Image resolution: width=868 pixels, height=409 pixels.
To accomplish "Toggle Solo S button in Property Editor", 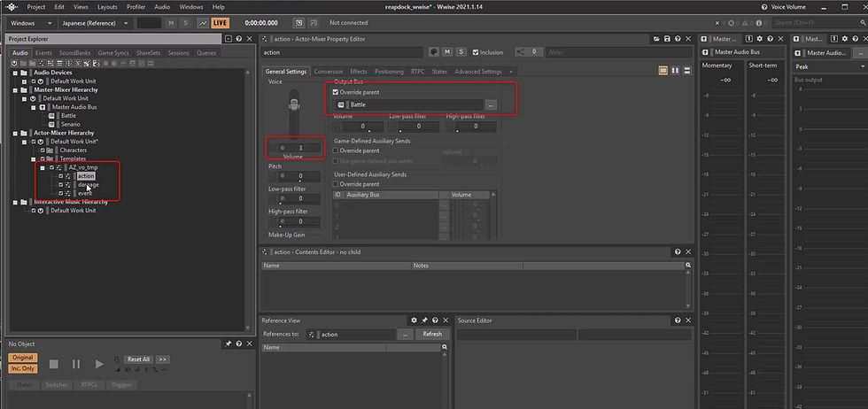I will (x=461, y=52).
